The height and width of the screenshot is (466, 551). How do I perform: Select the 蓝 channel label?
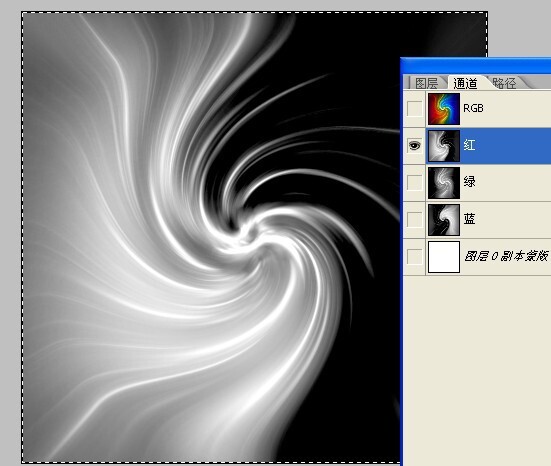click(x=469, y=219)
